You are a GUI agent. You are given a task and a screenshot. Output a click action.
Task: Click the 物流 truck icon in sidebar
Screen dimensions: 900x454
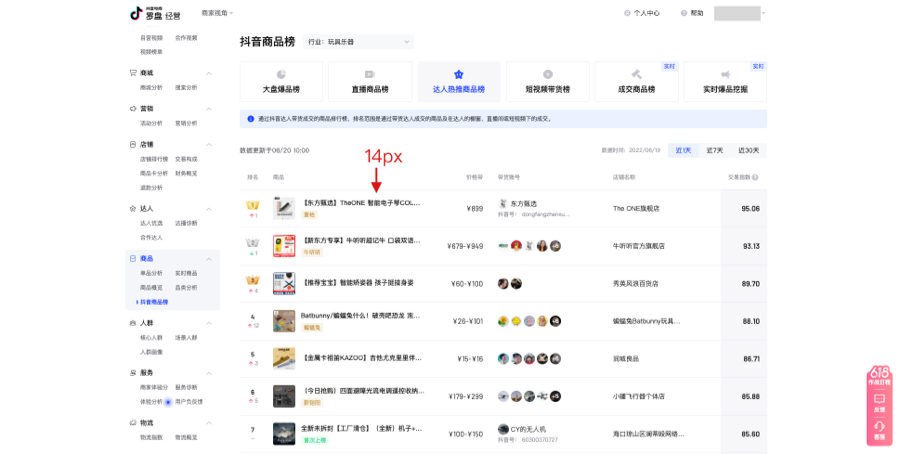point(133,422)
